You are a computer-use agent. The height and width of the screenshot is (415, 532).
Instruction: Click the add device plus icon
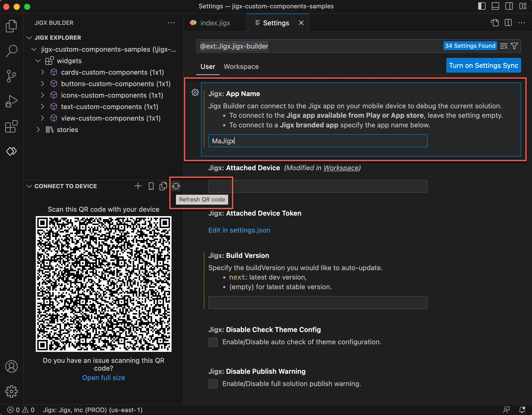[x=138, y=186]
